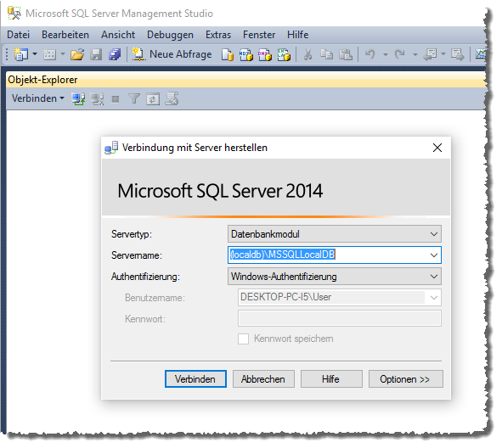Viewport: 502px width, 448px height.
Task: Click the Save disk icon
Action: tap(96, 54)
